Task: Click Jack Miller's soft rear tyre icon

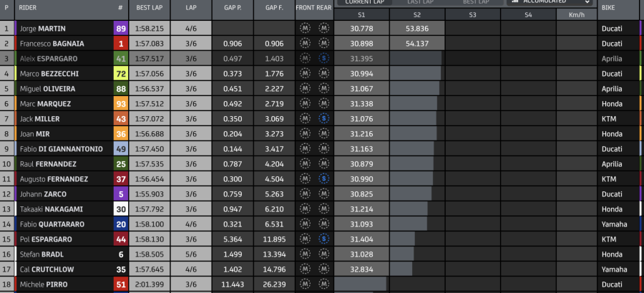Action: pos(323,119)
